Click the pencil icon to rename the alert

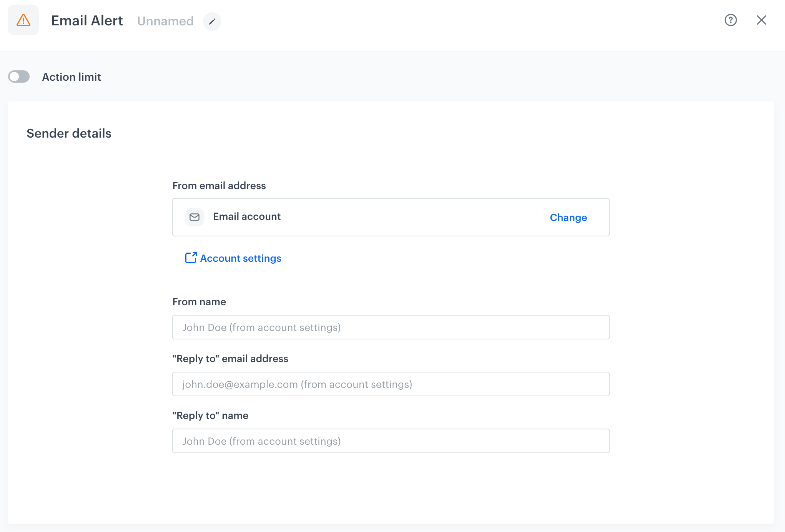212,22
